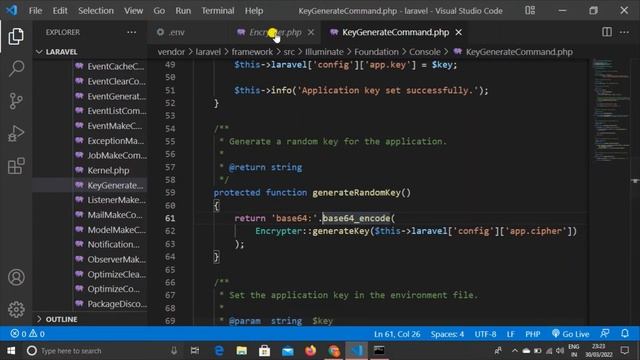Open the Search view in activity bar
Viewport: 640px width, 360px height.
(16, 68)
